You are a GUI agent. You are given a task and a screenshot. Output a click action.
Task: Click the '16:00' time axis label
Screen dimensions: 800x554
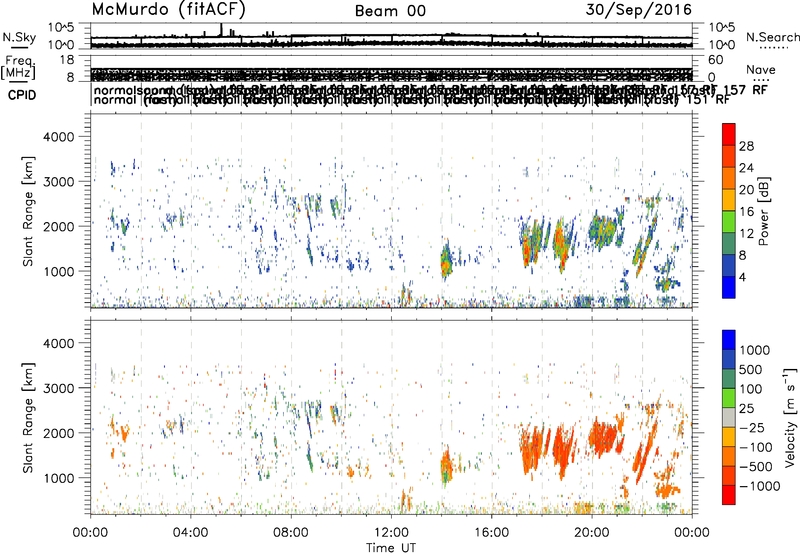tap(492, 533)
